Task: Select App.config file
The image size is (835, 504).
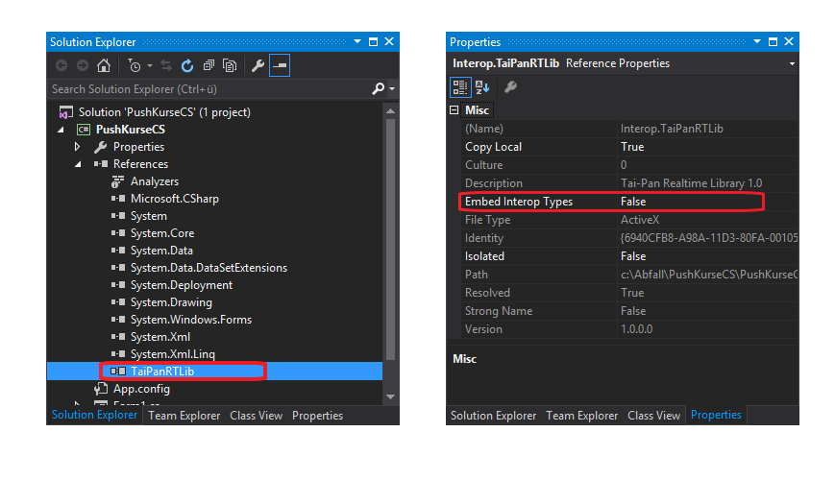Action: click(141, 389)
